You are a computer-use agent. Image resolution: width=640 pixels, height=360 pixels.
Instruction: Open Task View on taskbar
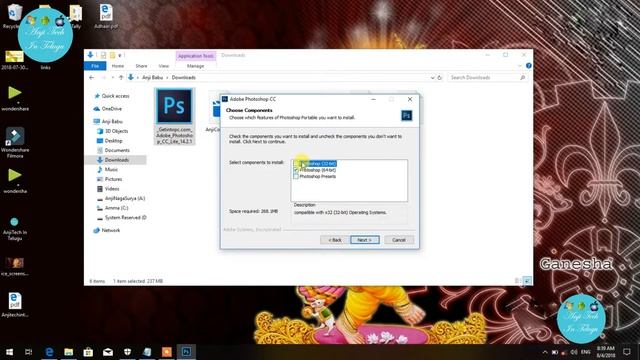click(29, 352)
